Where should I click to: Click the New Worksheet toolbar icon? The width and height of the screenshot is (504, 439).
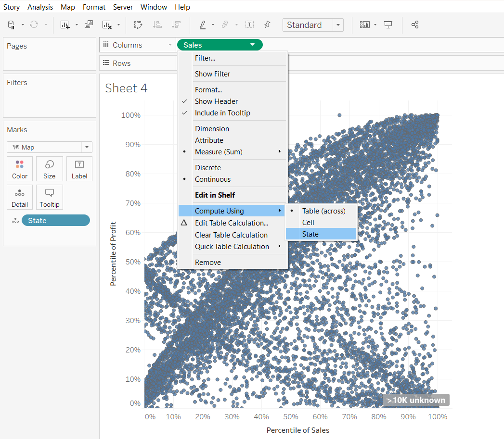click(65, 25)
